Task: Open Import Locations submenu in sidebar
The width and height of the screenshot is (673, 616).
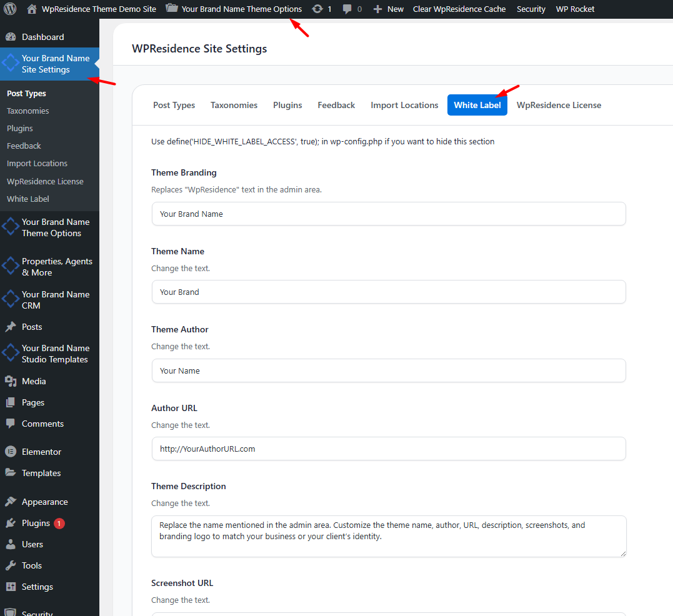Action: (37, 164)
